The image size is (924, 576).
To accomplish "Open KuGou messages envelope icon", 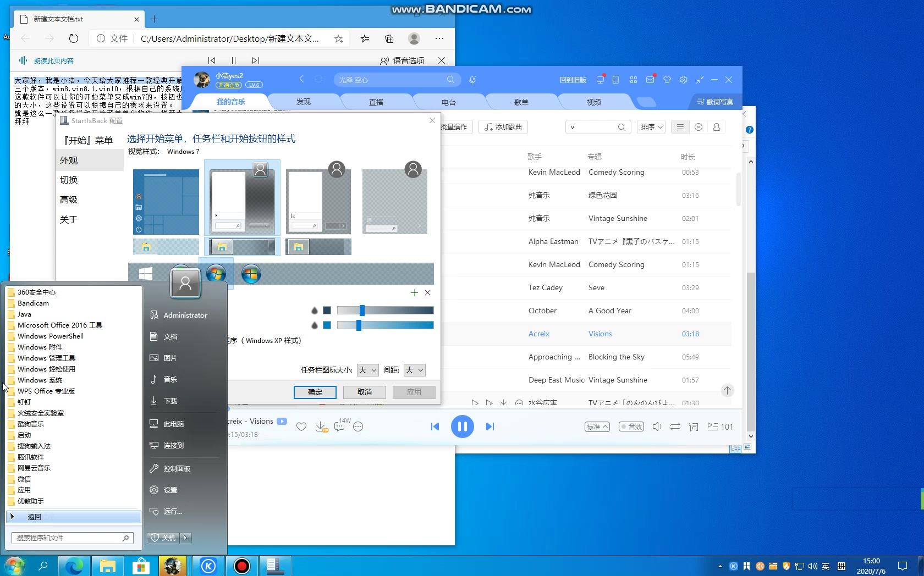I will (650, 80).
